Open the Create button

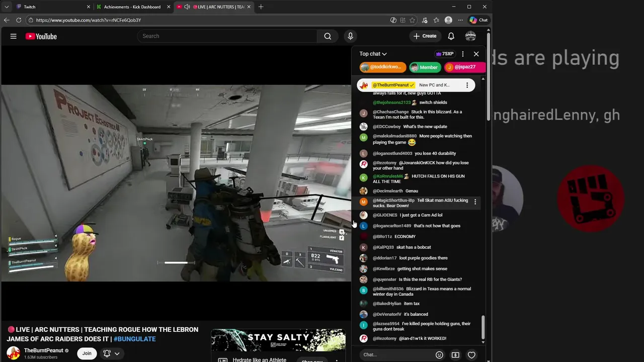pyautogui.click(x=425, y=36)
